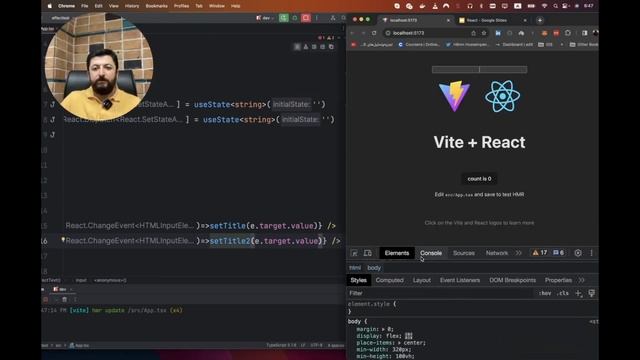The image size is (640, 360).
Task: Open the Other Bookmarks folder
Action: (x=584, y=44)
